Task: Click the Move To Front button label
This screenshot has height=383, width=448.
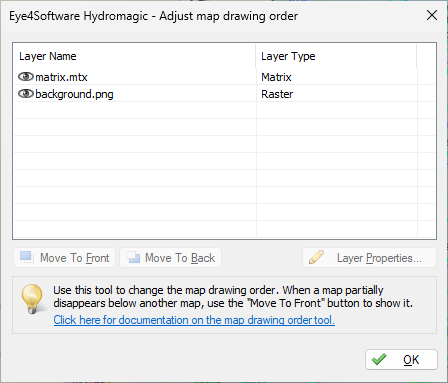Action: [x=75, y=258]
